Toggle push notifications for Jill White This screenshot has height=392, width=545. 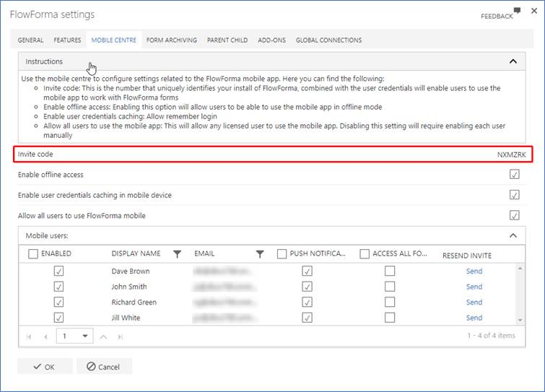tap(307, 318)
